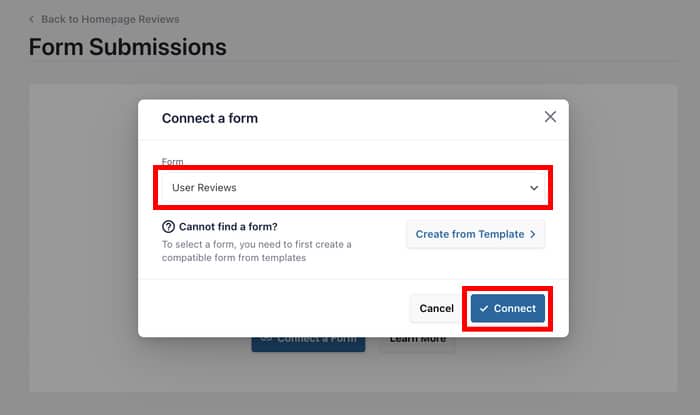Click the back arrow chevron icon
This screenshot has height=415, width=700.
(32, 19)
